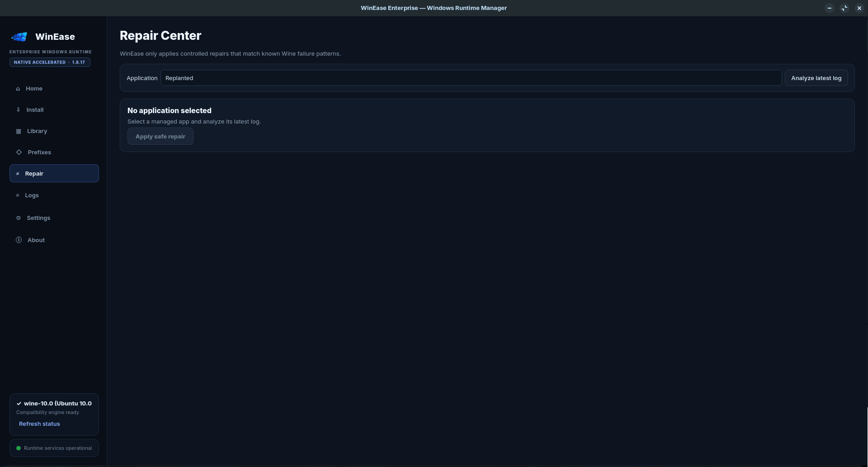
Task: Click the Enterprise Windows Runtime subtitle
Action: click(51, 52)
